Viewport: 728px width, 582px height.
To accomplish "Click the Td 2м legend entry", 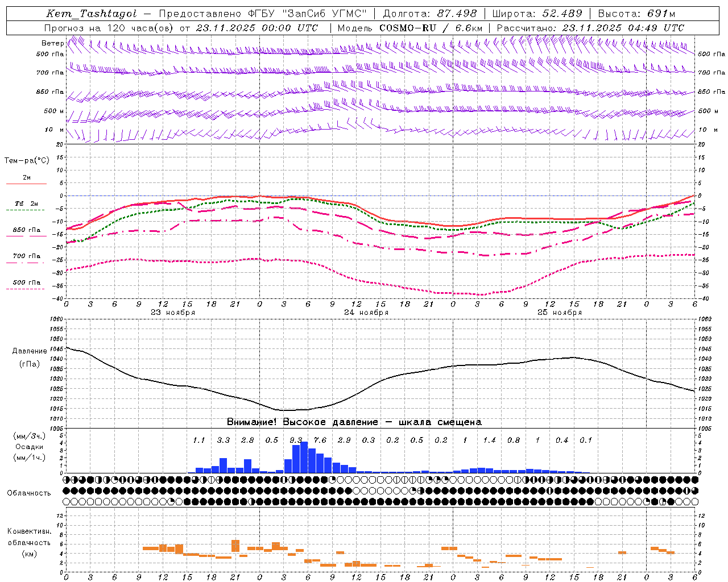I will point(27,203).
